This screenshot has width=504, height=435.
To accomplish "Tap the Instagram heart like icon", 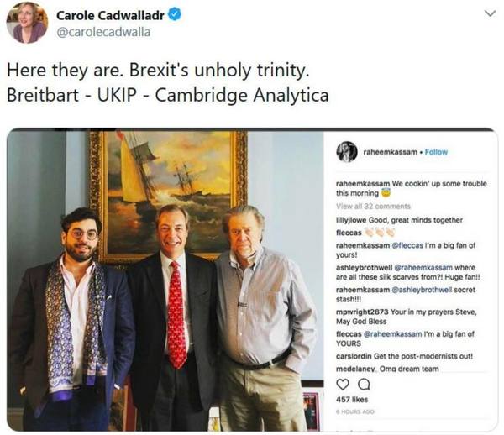I will tap(342, 383).
